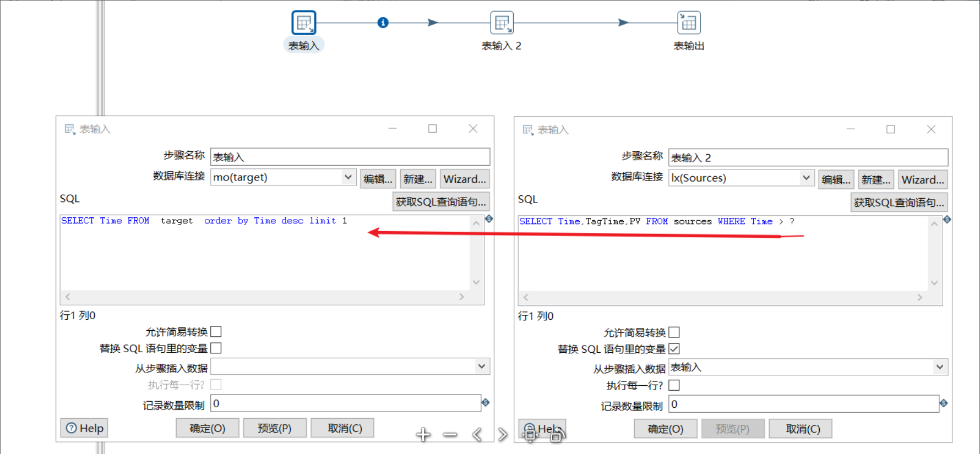Click scroll-down arrow of left SQL editor
Image resolution: width=980 pixels, height=454 pixels.
(476, 282)
